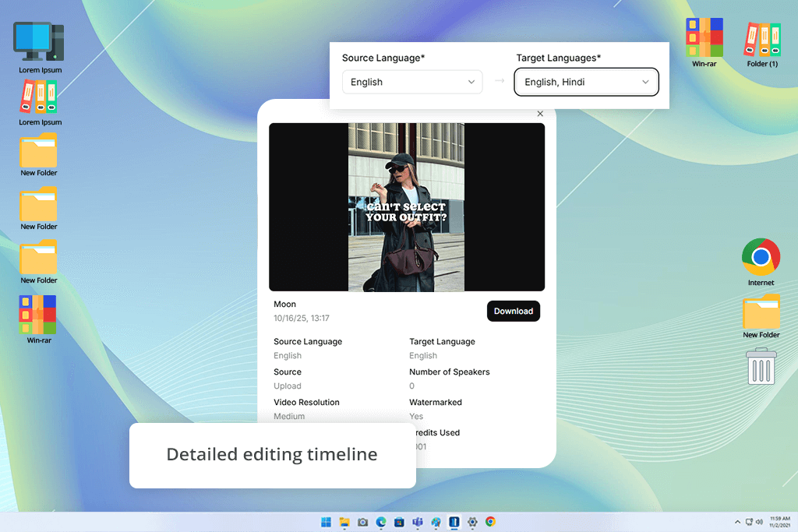Expand the Source Language dropdown
The width and height of the screenshot is (798, 532).
tap(412, 82)
